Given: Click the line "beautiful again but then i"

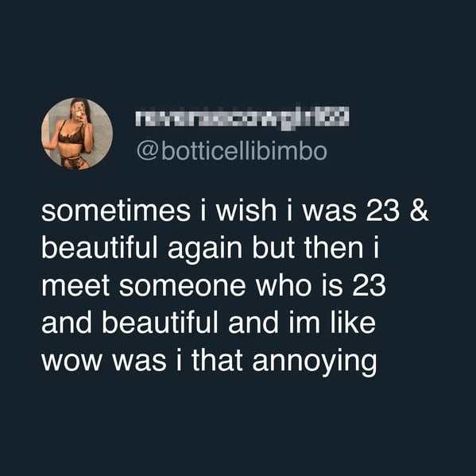Looking at the screenshot, I should coord(211,250).
